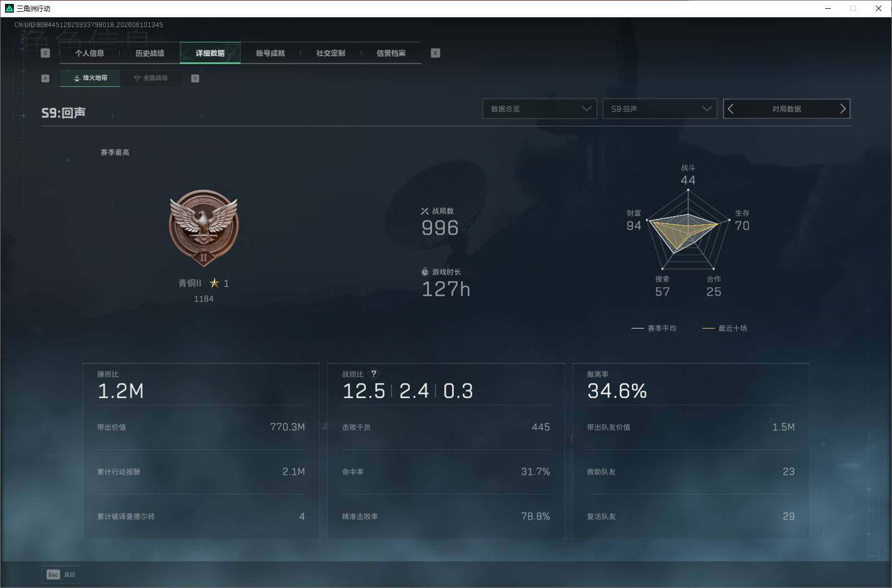Click the Esc 返回 button
892x588 pixels.
(x=61, y=575)
